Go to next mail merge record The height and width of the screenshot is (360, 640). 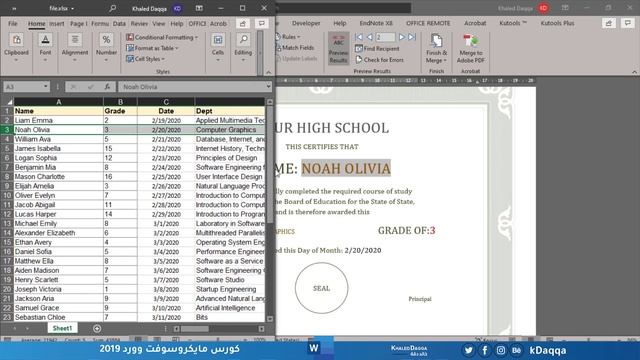(x=402, y=37)
